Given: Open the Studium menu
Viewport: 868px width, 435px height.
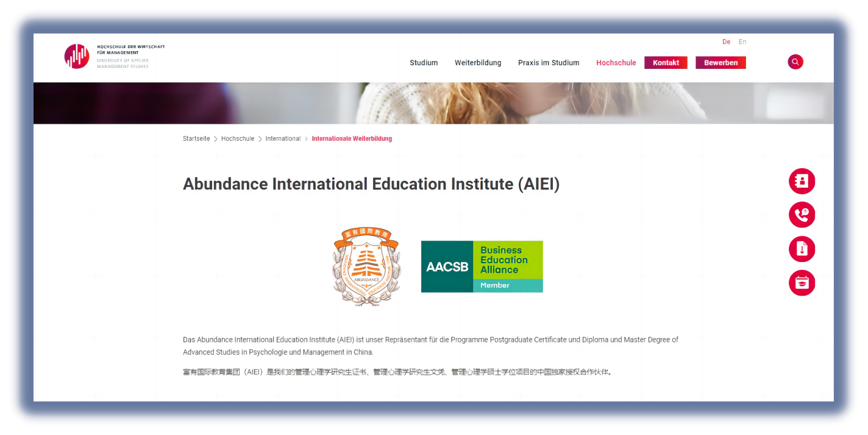Looking at the screenshot, I should [424, 63].
